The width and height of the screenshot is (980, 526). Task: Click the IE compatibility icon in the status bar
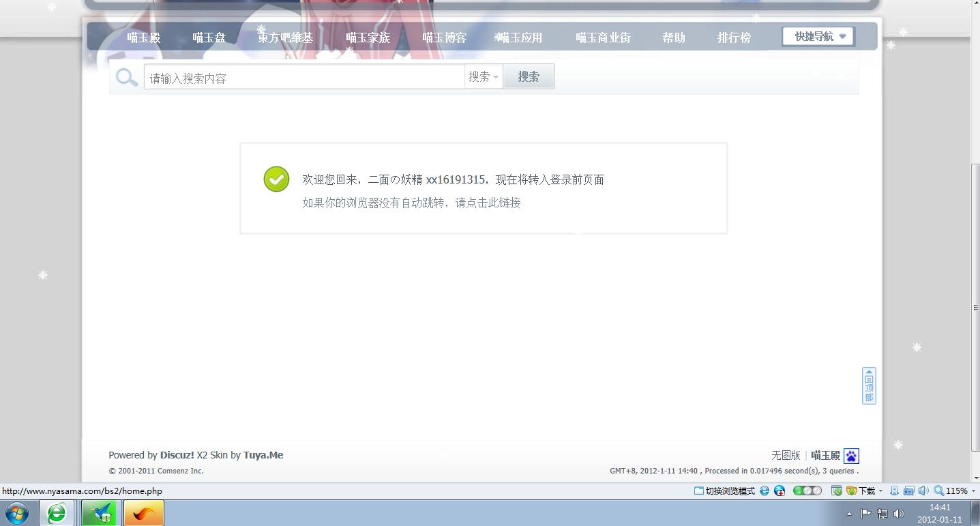pyautogui.click(x=763, y=491)
